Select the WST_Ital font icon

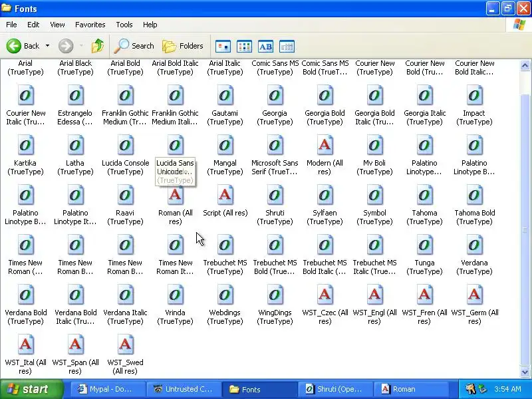(x=26, y=344)
